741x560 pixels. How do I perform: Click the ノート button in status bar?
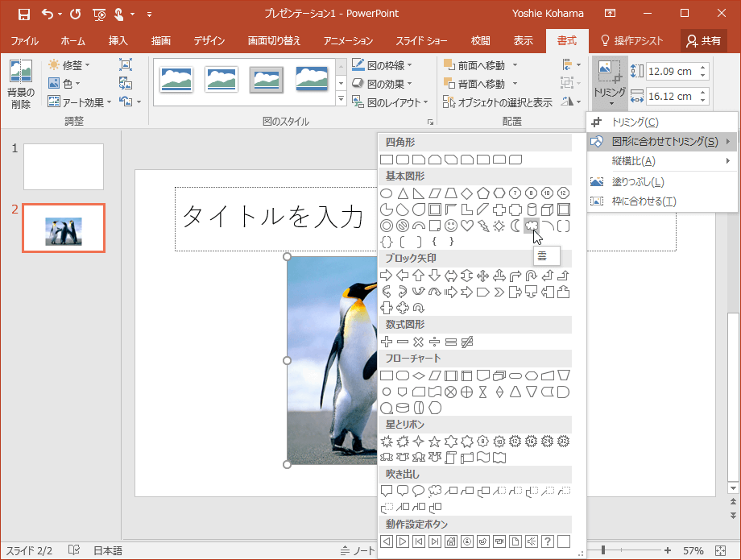tap(359, 550)
